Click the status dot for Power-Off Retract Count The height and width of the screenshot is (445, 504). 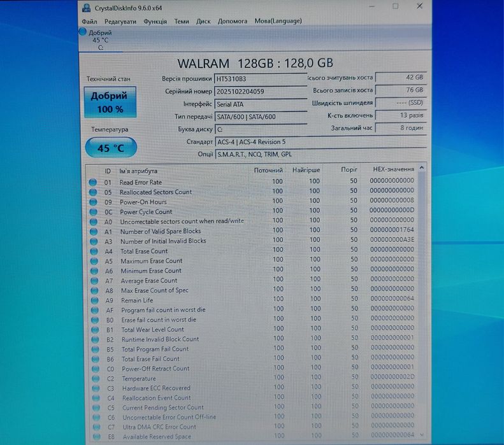[x=96, y=369]
